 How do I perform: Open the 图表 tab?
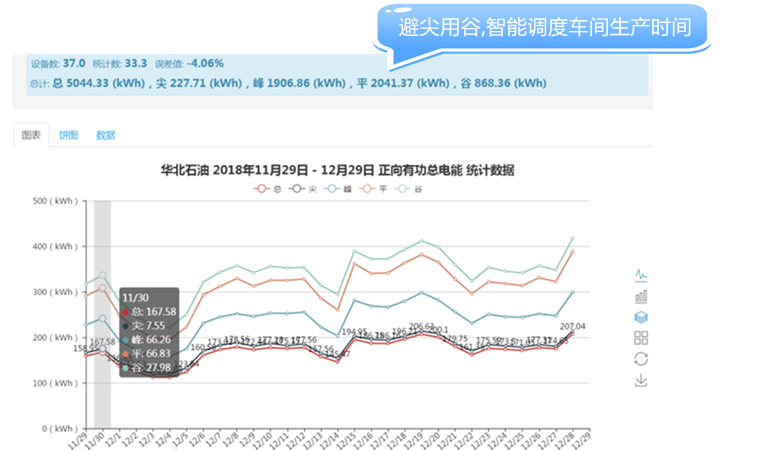pos(31,134)
